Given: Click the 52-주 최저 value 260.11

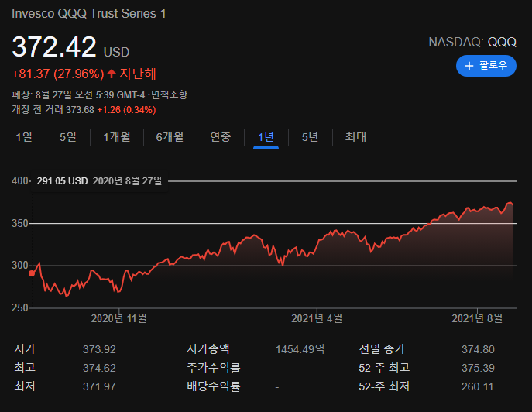Looking at the screenshot, I should coord(477,386).
